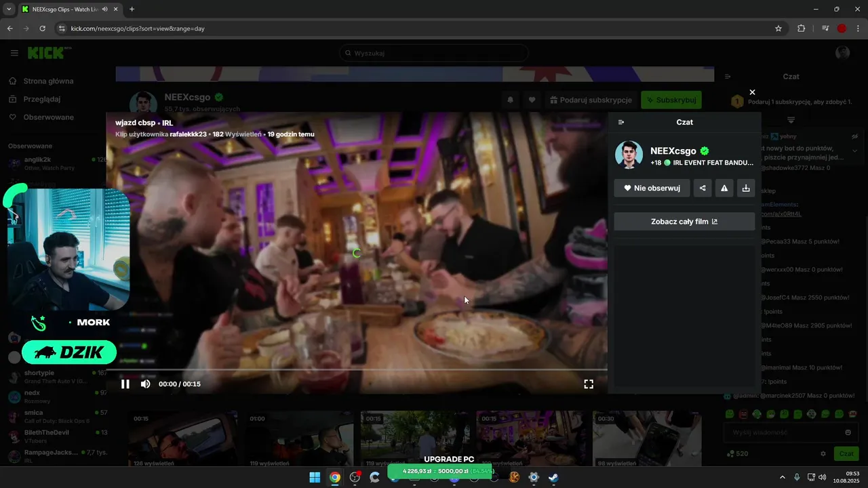Pause the clip playback
This screenshot has height=488, width=868.
coord(125,384)
